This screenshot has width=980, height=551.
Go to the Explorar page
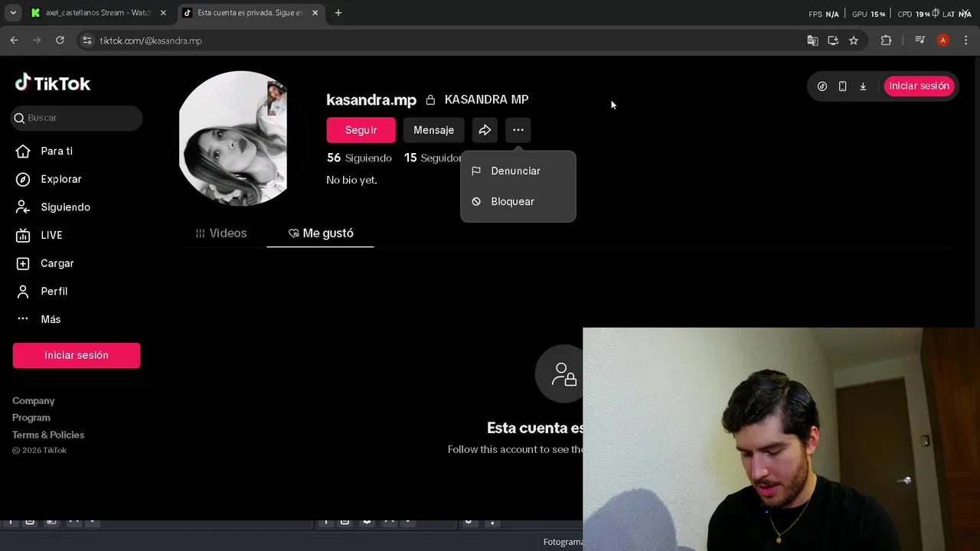point(50,179)
